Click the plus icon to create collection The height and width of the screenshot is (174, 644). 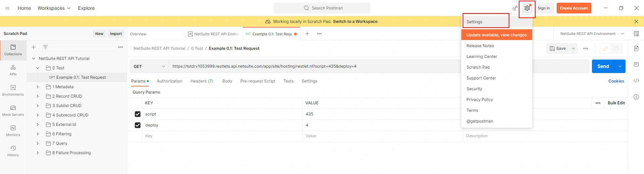[34, 47]
